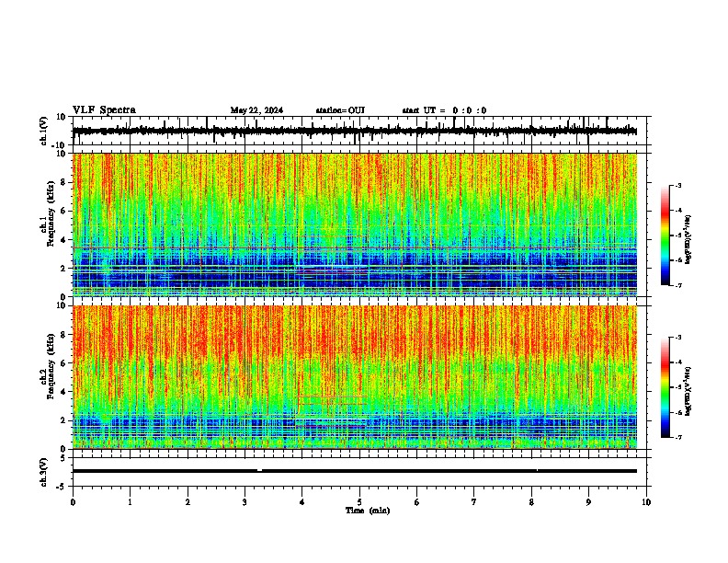Click the ch.3(V) axis label
728x563 pixels.
pyautogui.click(x=44, y=472)
